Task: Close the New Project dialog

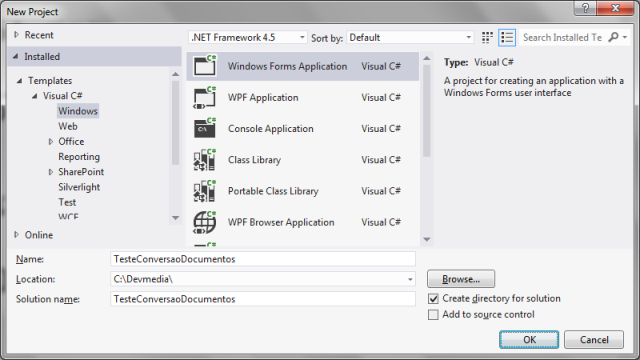Action: point(616,8)
